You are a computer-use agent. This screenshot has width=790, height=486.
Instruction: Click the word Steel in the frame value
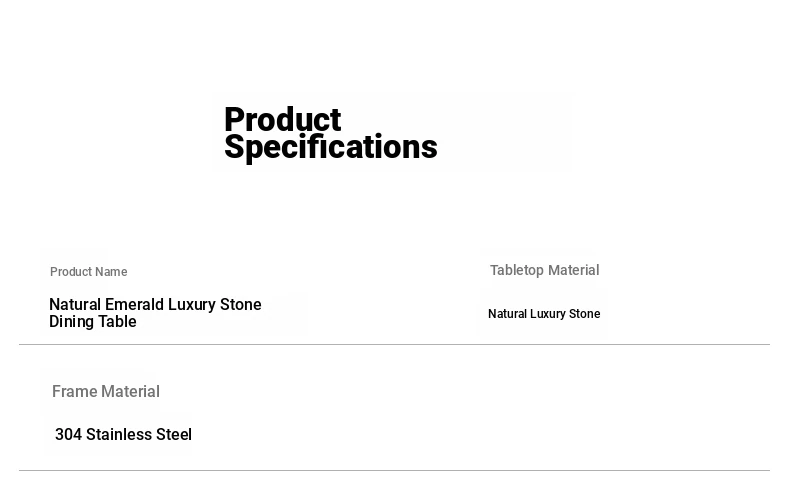tap(175, 435)
